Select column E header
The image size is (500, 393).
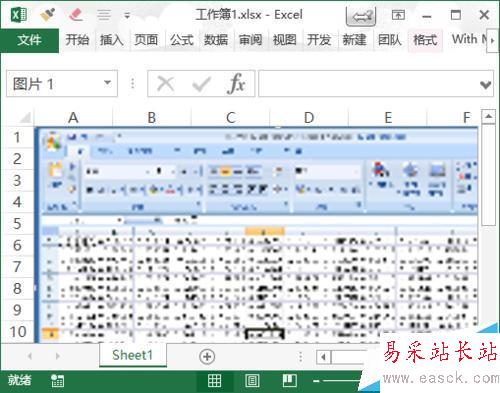(388, 118)
